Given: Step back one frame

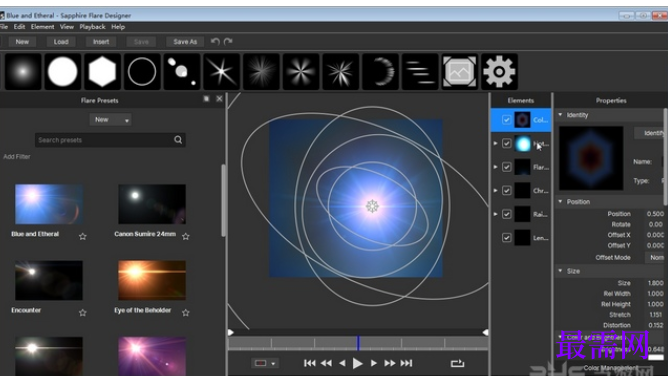Looking at the screenshot, I should click(x=343, y=363).
